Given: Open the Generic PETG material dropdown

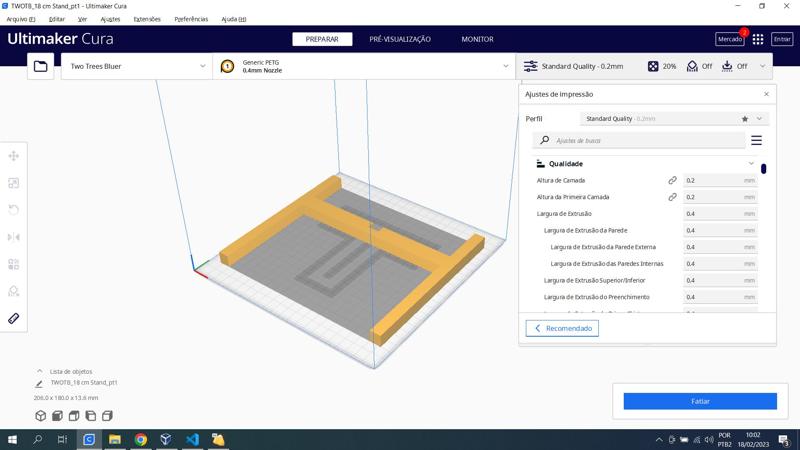Looking at the screenshot, I should click(364, 66).
